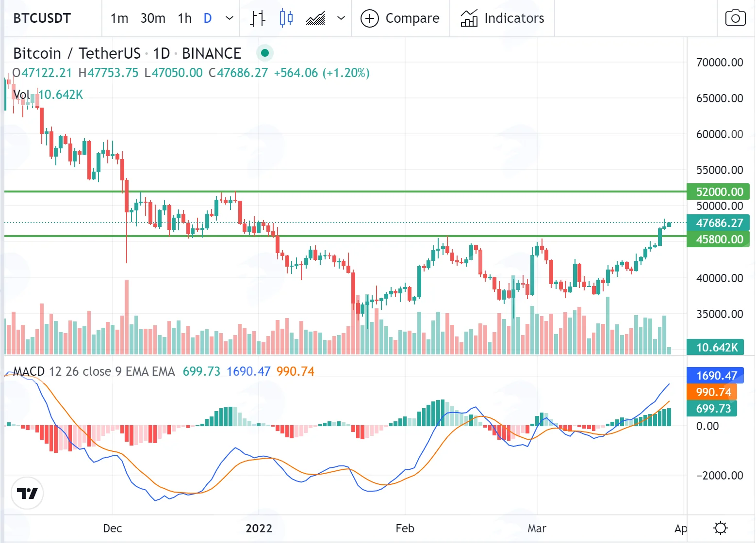Click the 50000.00 price axis label
Screen dimensions: 756x543
tap(720, 206)
